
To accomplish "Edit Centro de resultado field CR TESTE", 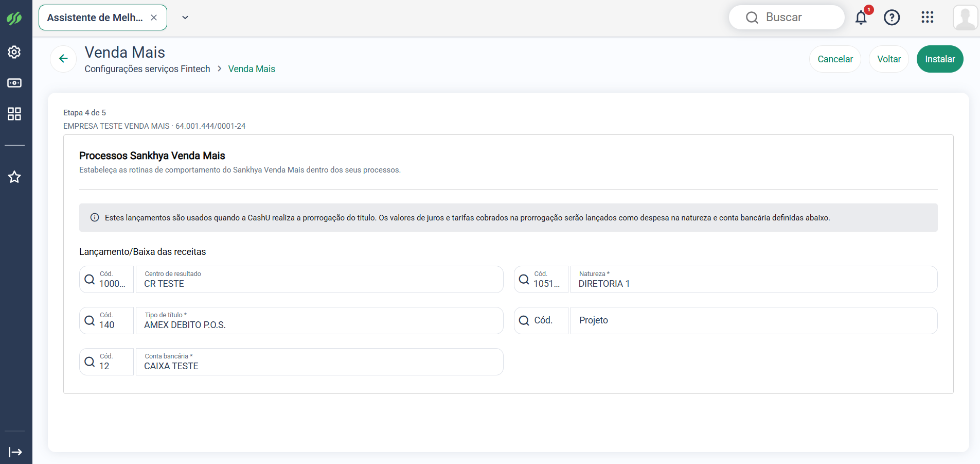I will coord(319,279).
